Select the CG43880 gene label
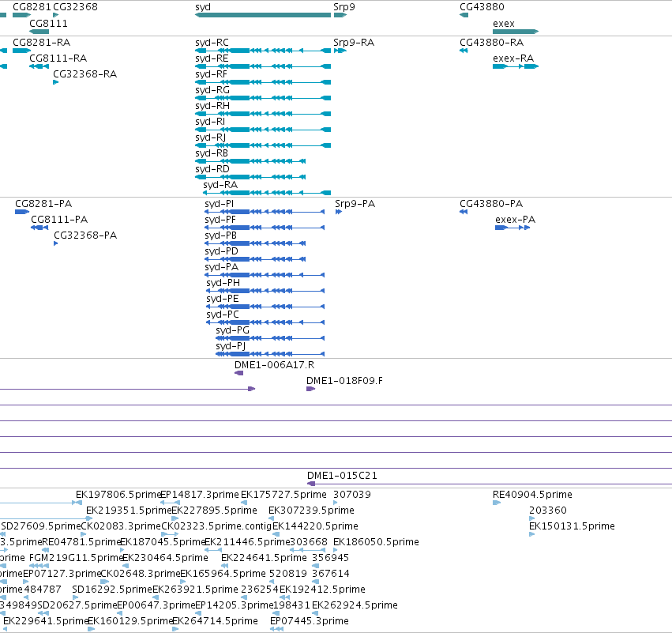 click(482, 7)
